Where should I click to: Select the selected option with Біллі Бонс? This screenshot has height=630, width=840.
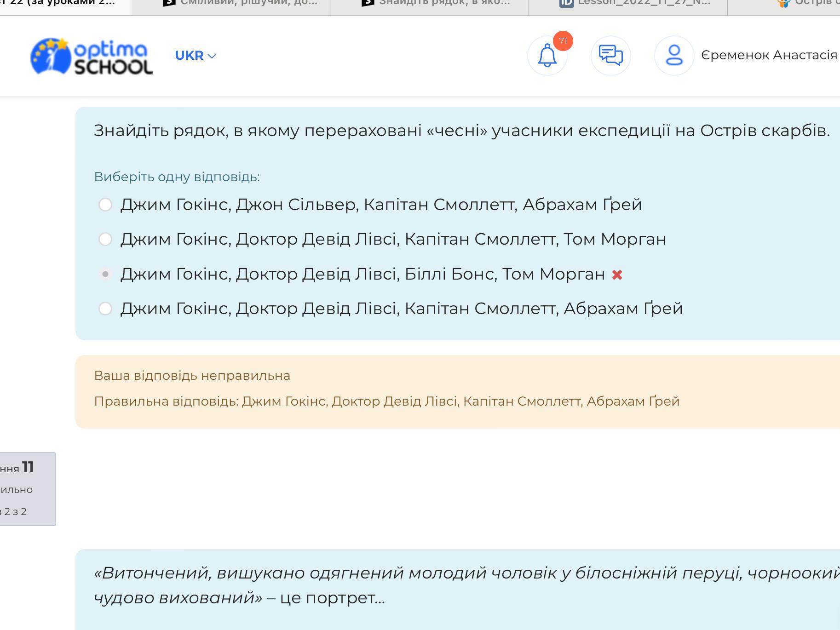[x=105, y=274]
